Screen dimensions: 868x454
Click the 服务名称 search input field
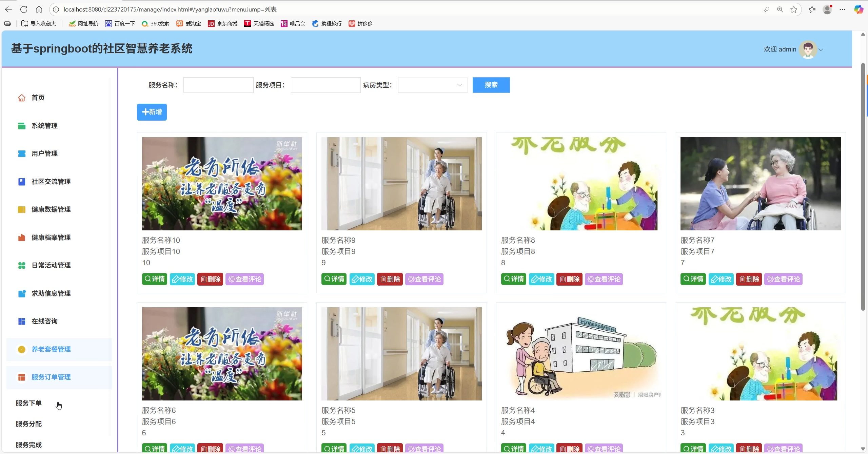coord(218,85)
